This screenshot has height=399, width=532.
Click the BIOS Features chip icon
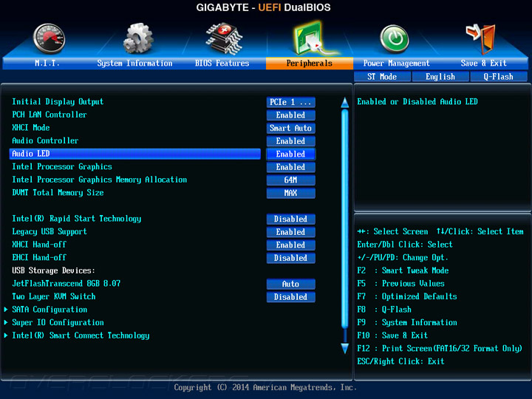tap(224, 38)
